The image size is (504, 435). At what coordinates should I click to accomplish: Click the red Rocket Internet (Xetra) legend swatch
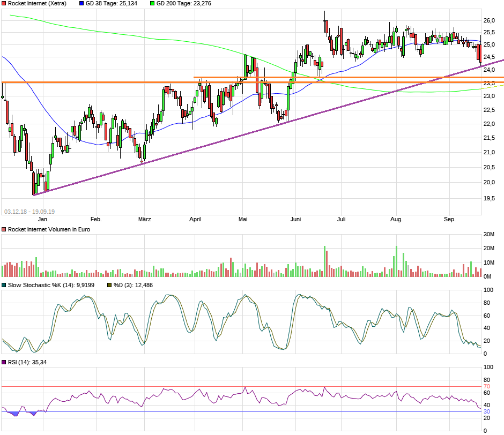pyautogui.click(x=4, y=4)
